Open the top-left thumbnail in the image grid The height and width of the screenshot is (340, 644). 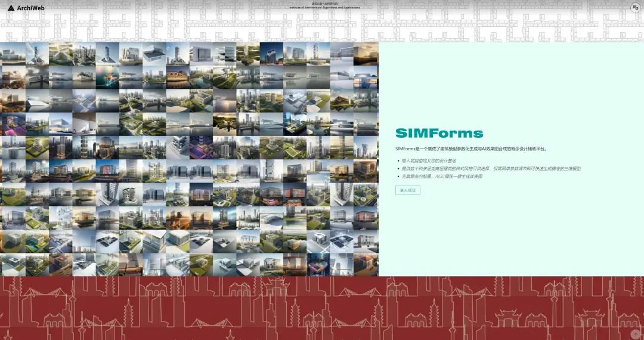pos(12,53)
